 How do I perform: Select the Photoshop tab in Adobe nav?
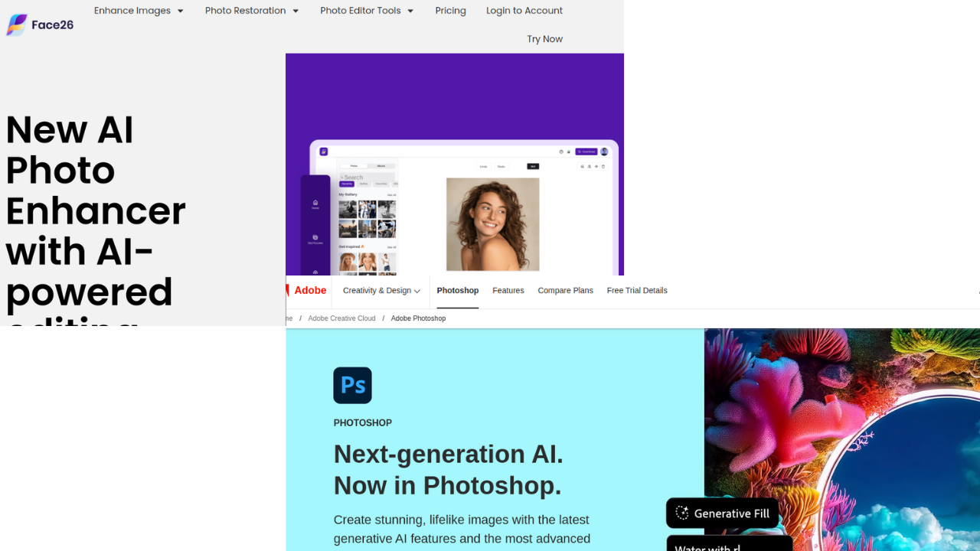tap(458, 291)
